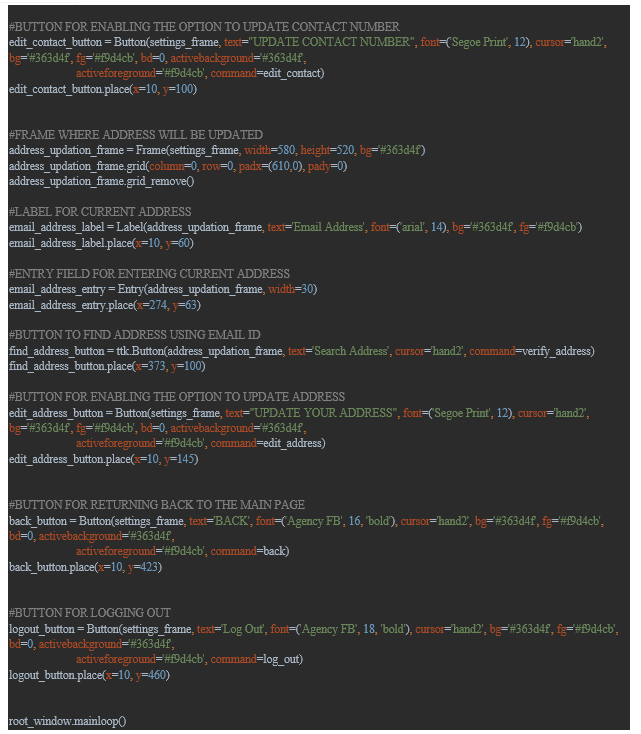This screenshot has width=641, height=734.
Task: Click 'back_button = Button(settings_frame' line
Action: pos(306,521)
